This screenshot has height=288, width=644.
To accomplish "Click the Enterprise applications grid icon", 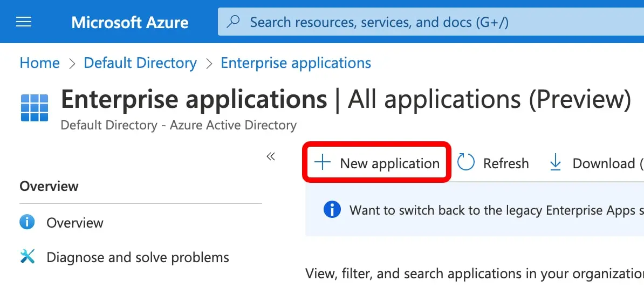I will coord(35,108).
